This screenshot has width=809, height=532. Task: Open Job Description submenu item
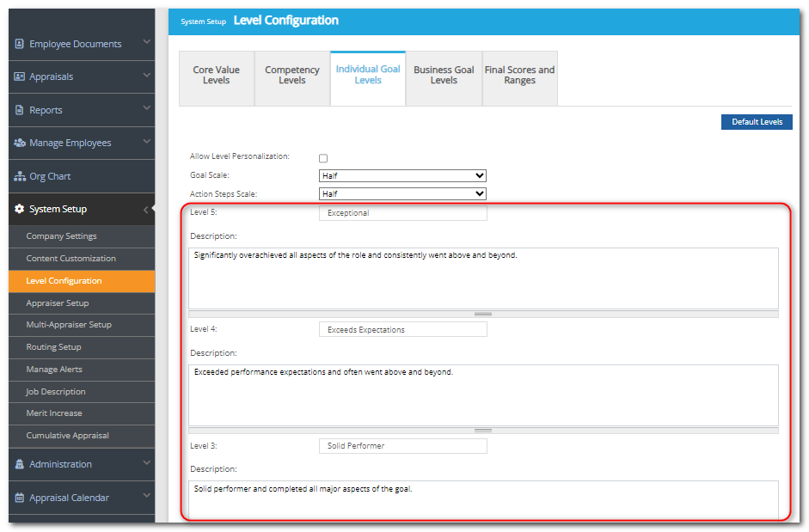pos(82,392)
